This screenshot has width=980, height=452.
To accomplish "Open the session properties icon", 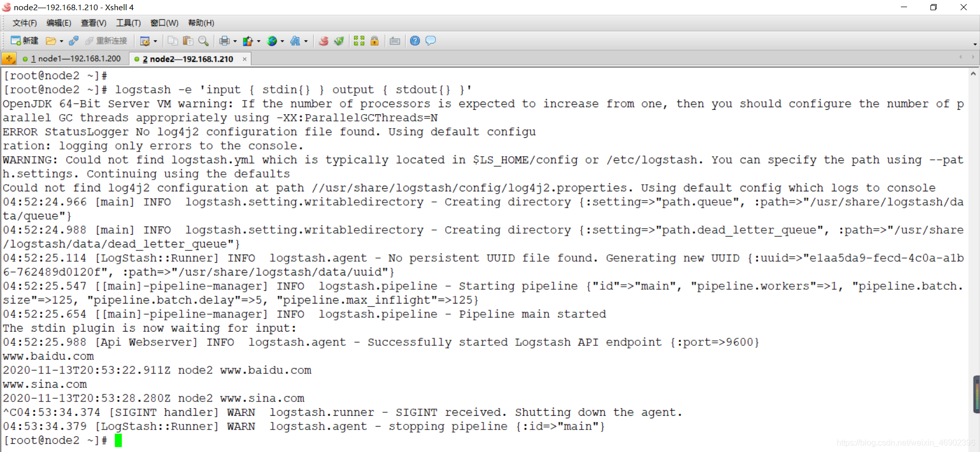I will (x=145, y=41).
